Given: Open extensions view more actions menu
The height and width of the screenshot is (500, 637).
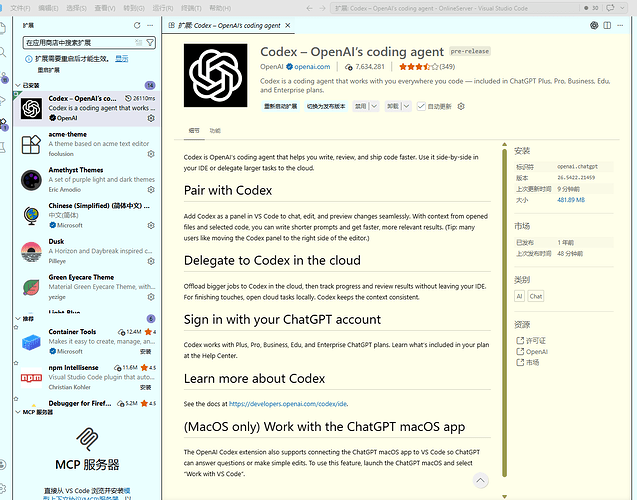Looking at the screenshot, I should (x=150, y=25).
